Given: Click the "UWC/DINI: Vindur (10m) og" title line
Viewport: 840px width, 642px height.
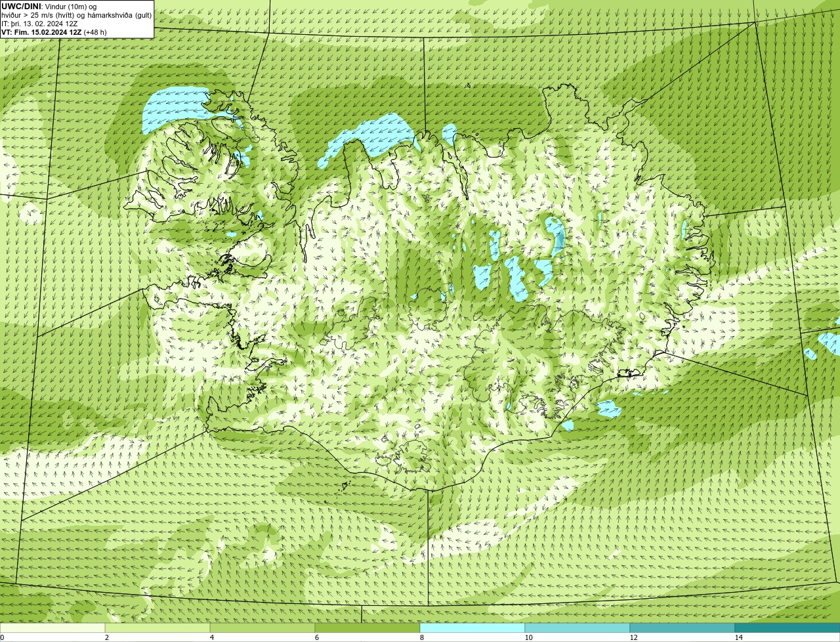Looking at the screenshot, I should point(49,7).
